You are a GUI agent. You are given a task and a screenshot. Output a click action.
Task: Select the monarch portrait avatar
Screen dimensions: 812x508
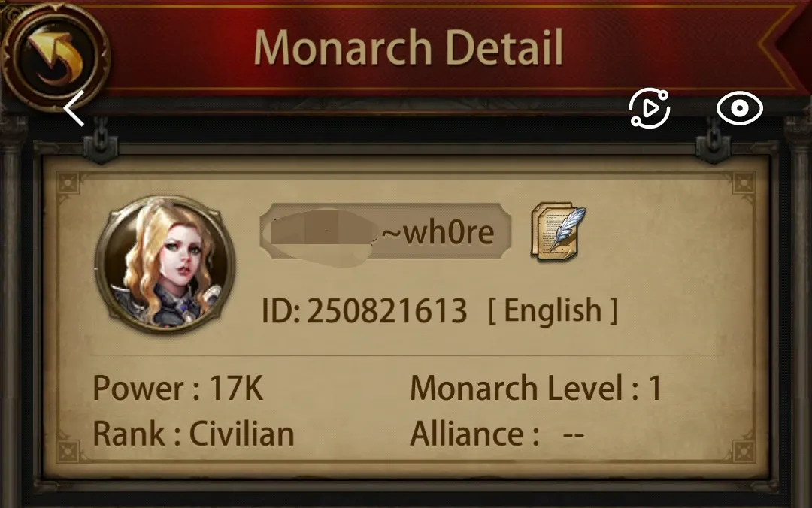(165, 263)
